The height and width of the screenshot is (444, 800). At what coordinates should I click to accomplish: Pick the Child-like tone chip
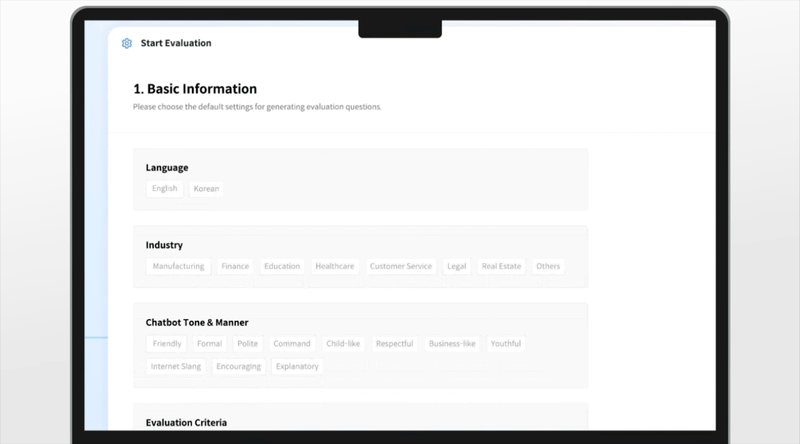[343, 343]
